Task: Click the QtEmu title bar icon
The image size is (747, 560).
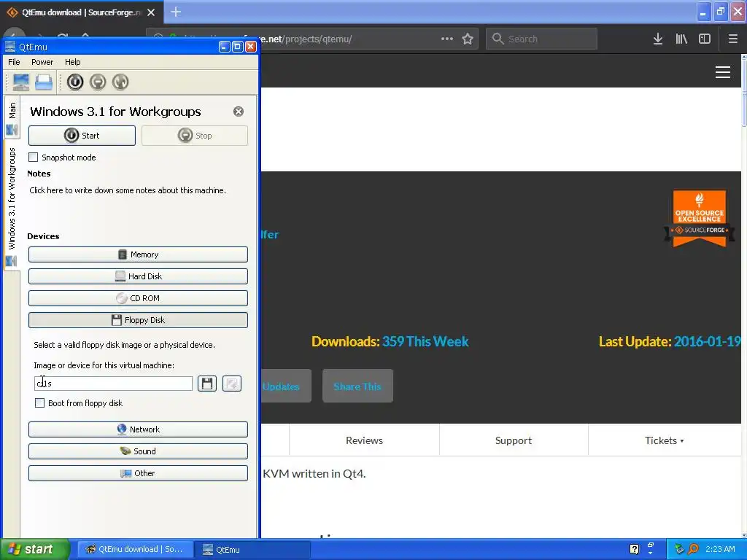Action: pyautogui.click(x=10, y=47)
